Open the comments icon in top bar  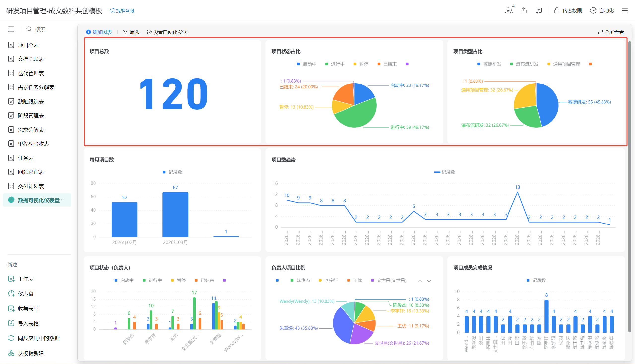coord(539,10)
